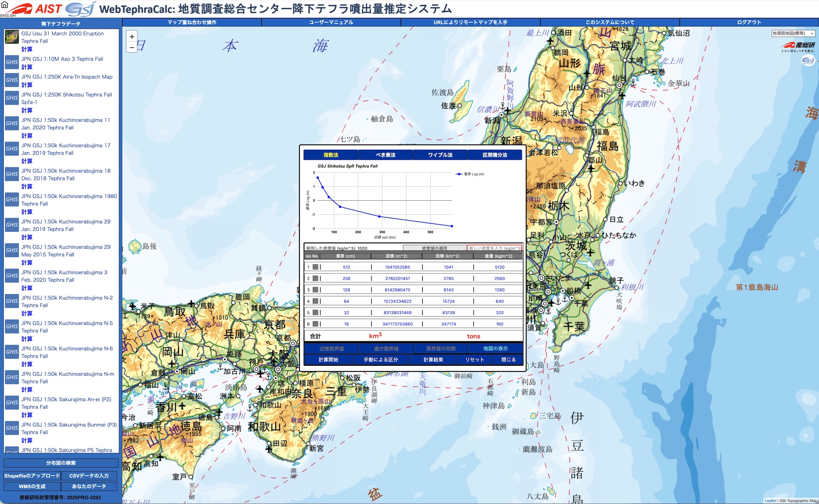Screen dimensions: 819x504
Task: Click the GSJ logo in the header
Action: 81,9
